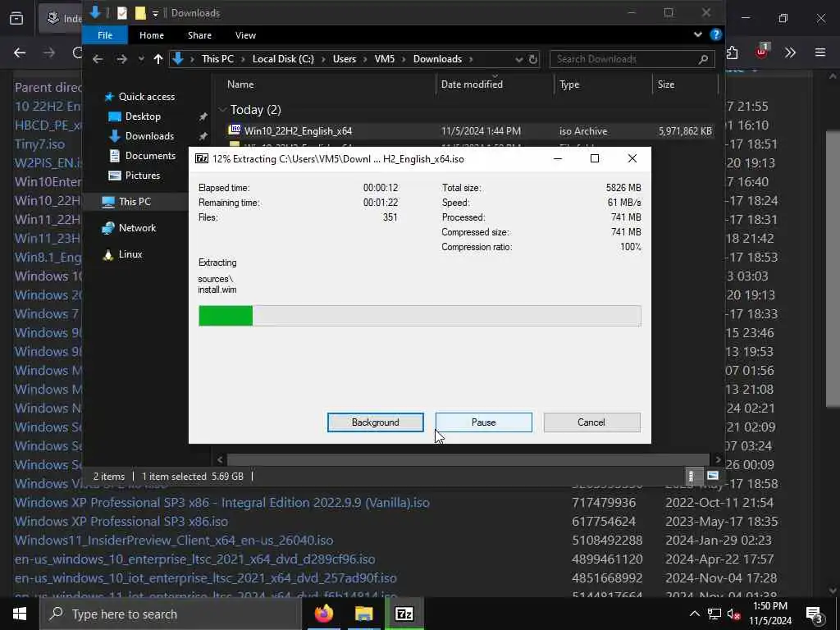Expand the Explorer ribbon chevron
The height and width of the screenshot is (630, 840).
point(697,34)
